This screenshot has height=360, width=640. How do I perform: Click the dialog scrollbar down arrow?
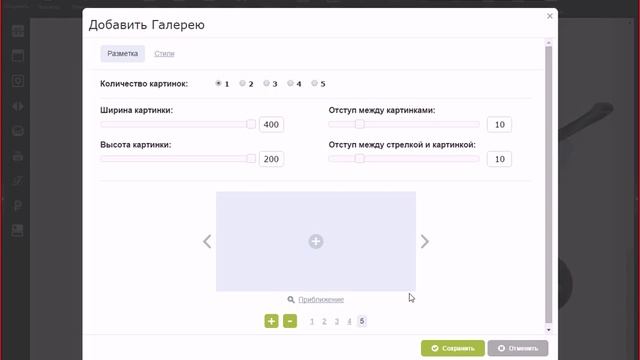pyautogui.click(x=549, y=330)
